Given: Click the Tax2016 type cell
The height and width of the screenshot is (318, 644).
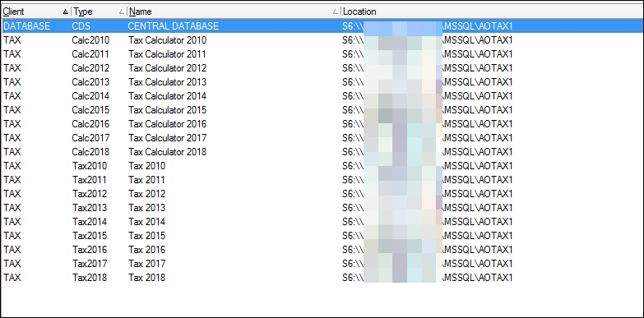Looking at the screenshot, I should tap(90, 250).
